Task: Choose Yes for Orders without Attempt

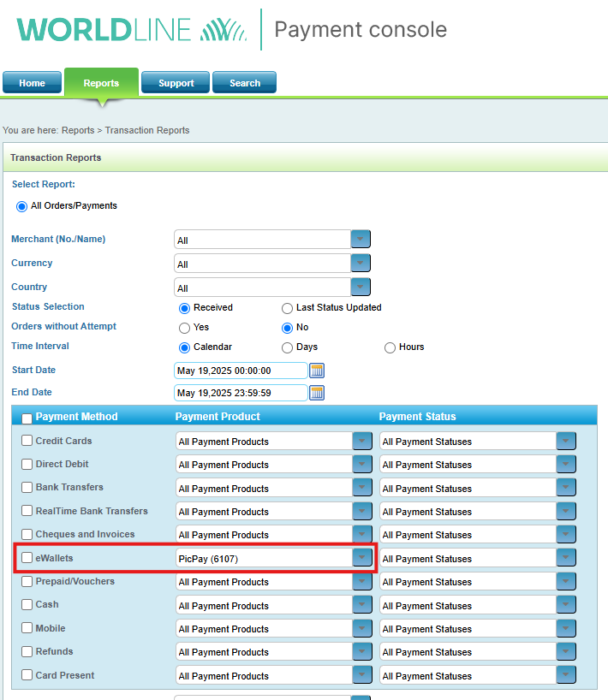Action: (x=184, y=328)
